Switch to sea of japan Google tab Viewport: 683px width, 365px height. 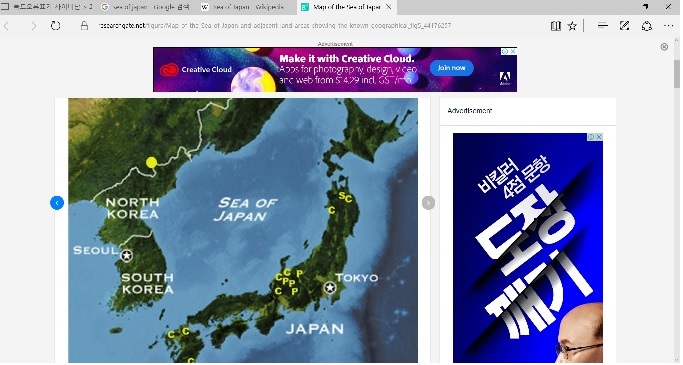(146, 7)
